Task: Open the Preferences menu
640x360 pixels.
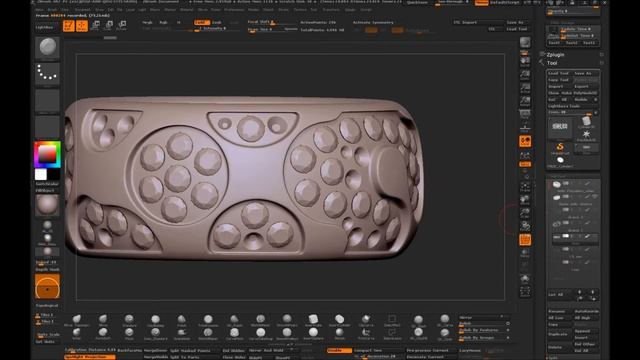Action: [234, 9]
